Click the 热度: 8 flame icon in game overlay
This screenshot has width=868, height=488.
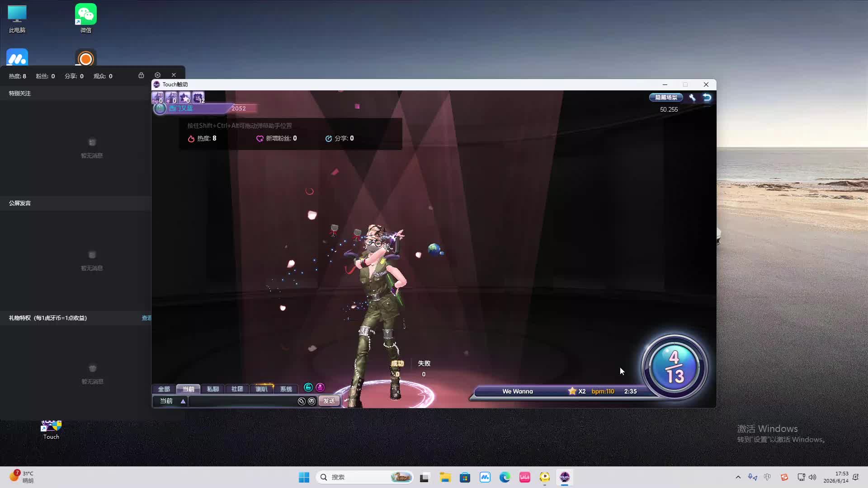191,139
